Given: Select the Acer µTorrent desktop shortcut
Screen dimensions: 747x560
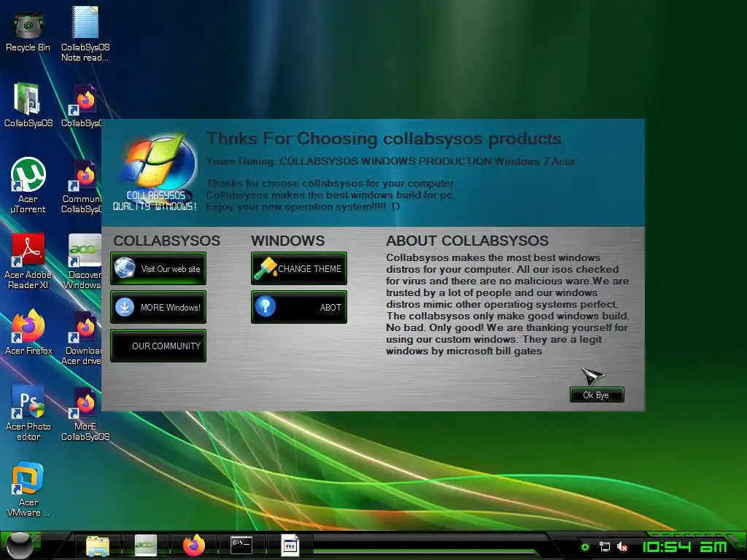Looking at the screenshot, I should pos(28,184).
